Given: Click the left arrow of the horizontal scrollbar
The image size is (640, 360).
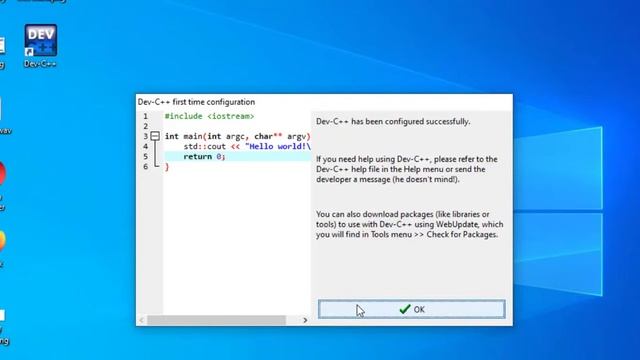Looking at the screenshot, I should coord(142,320).
